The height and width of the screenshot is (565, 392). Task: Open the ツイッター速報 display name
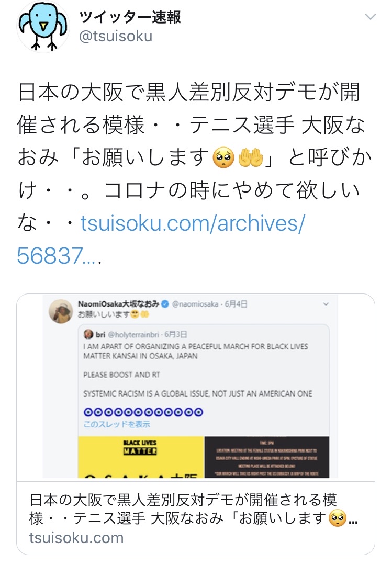click(130, 17)
